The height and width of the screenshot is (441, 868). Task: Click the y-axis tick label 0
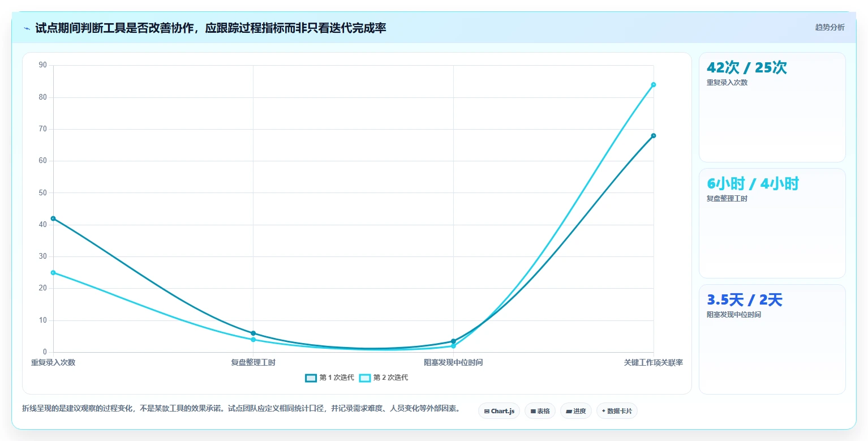click(45, 352)
